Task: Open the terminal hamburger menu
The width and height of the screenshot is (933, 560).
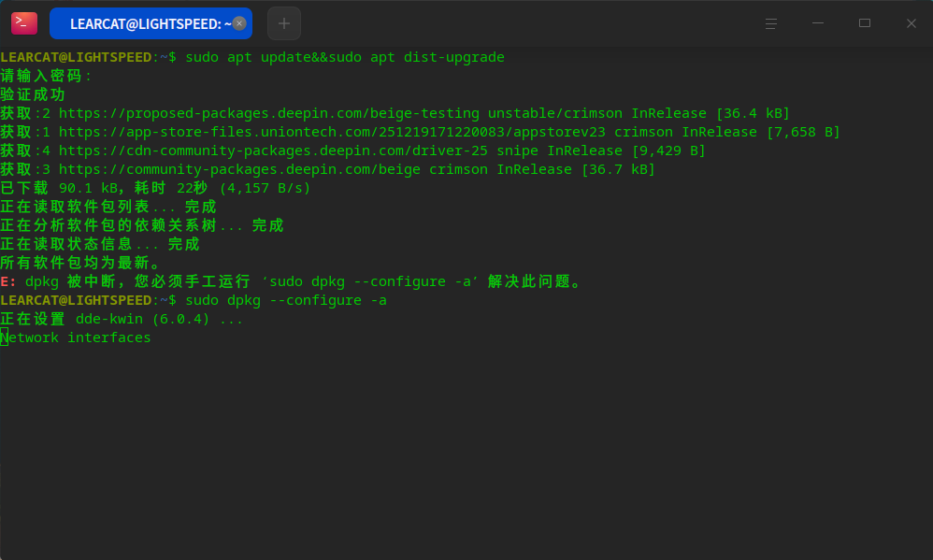Action: click(x=771, y=23)
